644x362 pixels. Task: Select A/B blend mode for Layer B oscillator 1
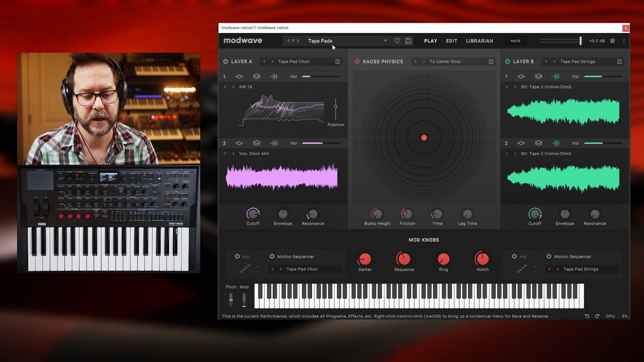pos(538,76)
